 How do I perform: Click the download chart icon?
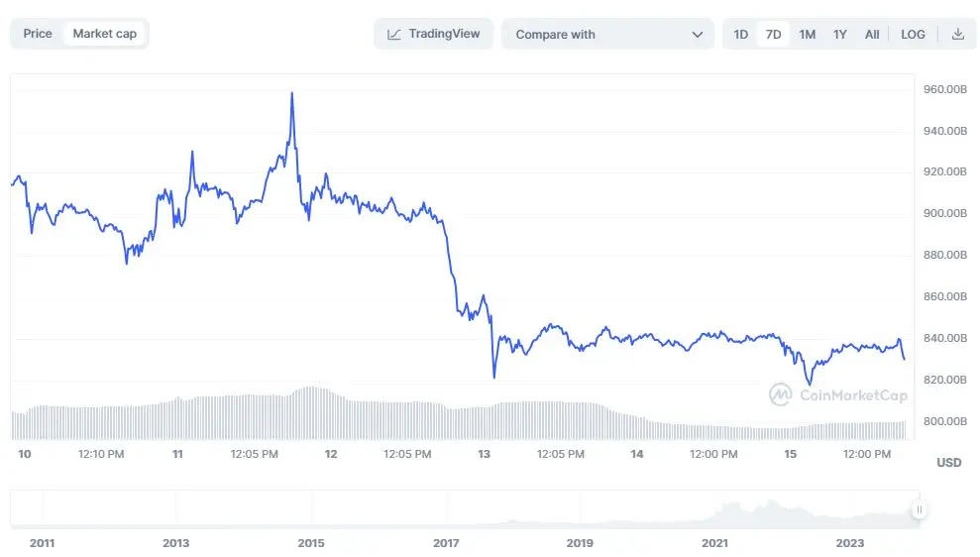click(x=957, y=34)
